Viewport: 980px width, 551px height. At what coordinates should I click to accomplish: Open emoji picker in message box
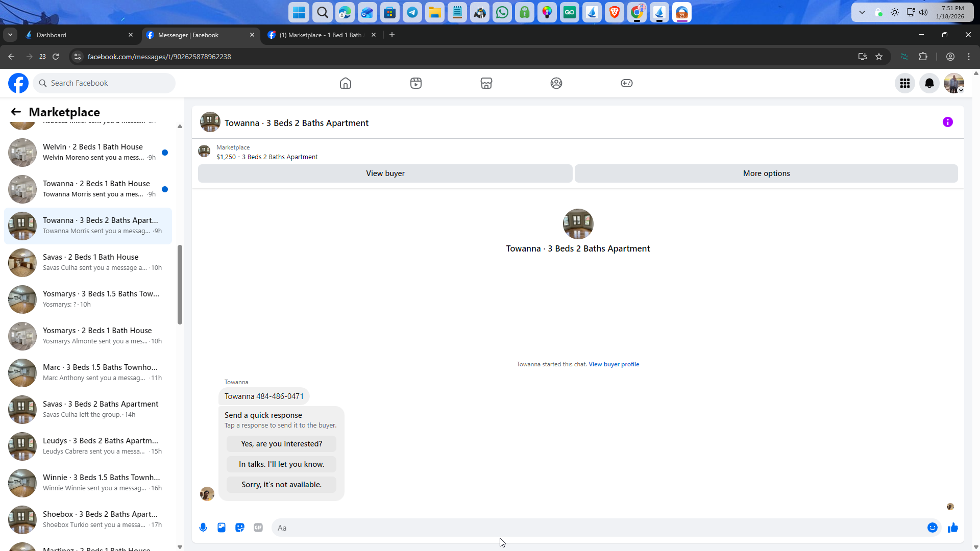pyautogui.click(x=932, y=528)
